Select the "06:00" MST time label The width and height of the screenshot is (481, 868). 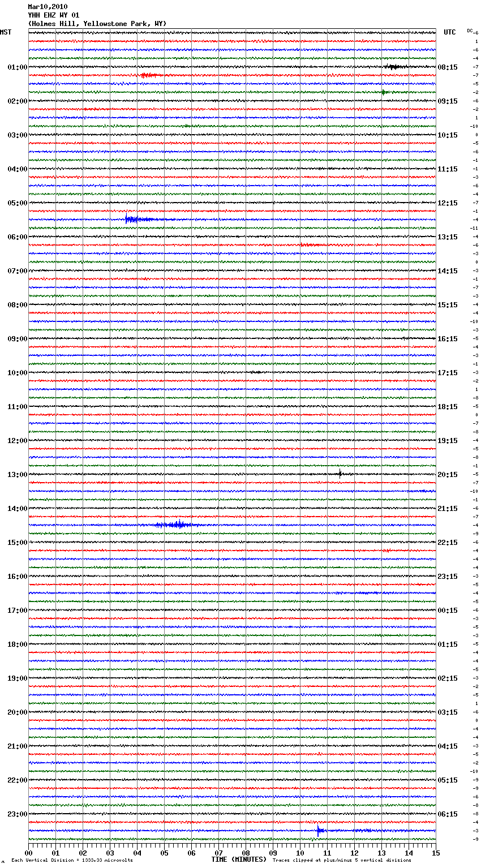click(18, 237)
